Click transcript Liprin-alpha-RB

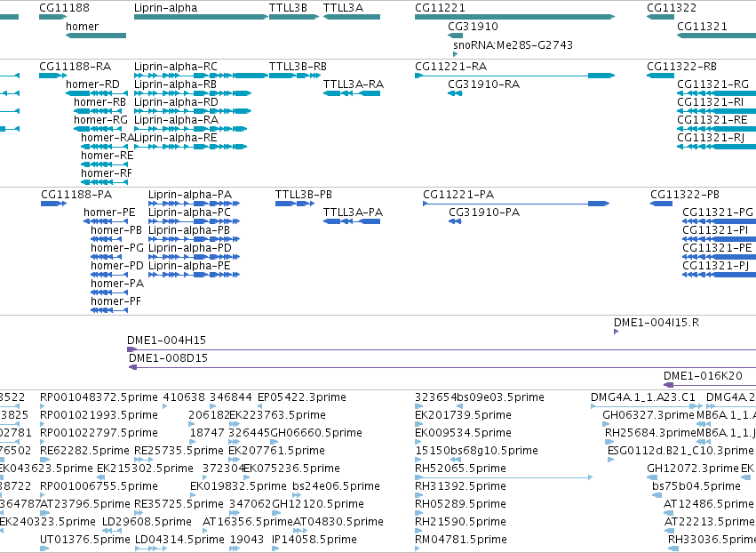click(x=175, y=84)
